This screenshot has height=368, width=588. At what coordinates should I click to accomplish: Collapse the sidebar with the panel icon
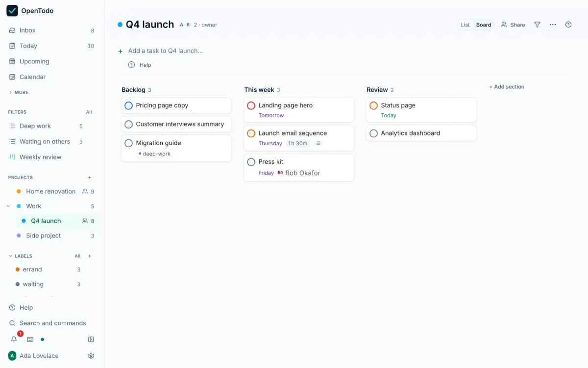tap(91, 340)
